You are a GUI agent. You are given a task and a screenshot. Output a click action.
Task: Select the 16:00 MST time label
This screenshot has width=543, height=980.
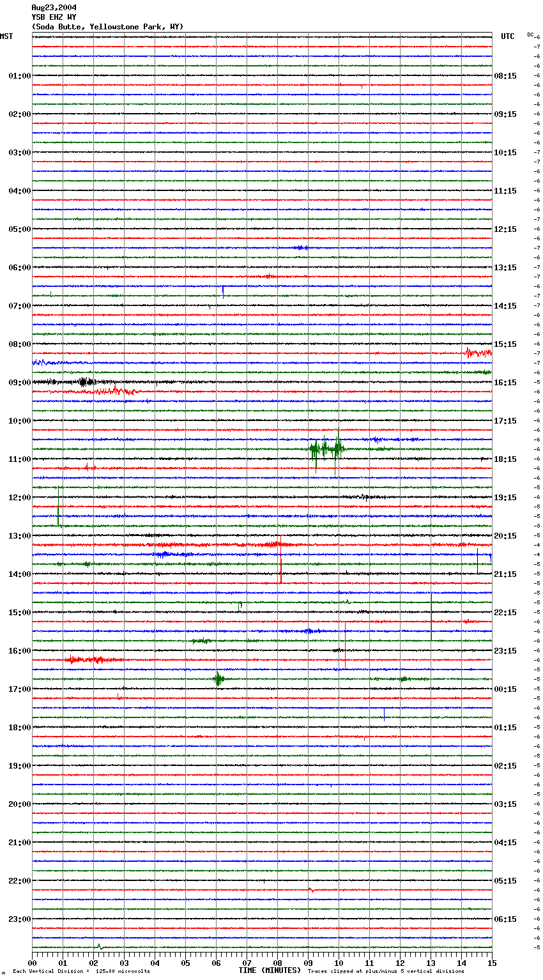pyautogui.click(x=20, y=651)
